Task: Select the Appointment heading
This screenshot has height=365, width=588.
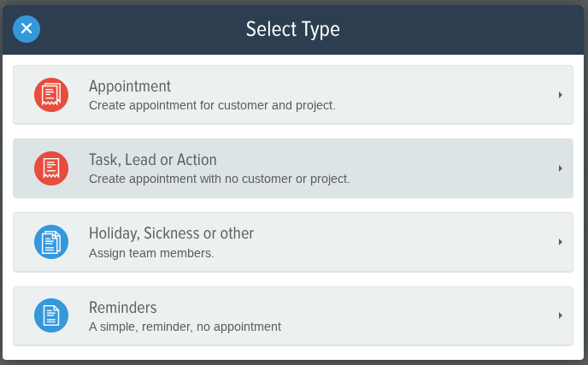Action: pos(130,86)
